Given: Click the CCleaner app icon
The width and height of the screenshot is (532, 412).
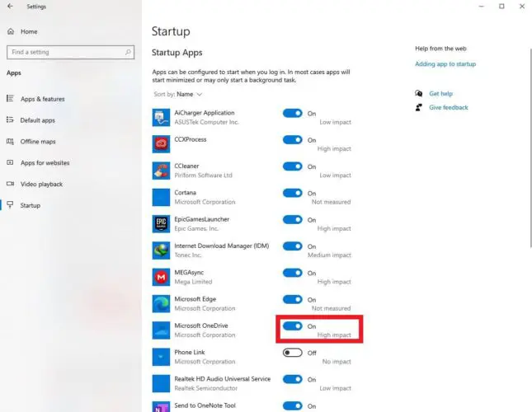Looking at the screenshot, I should point(161,171).
